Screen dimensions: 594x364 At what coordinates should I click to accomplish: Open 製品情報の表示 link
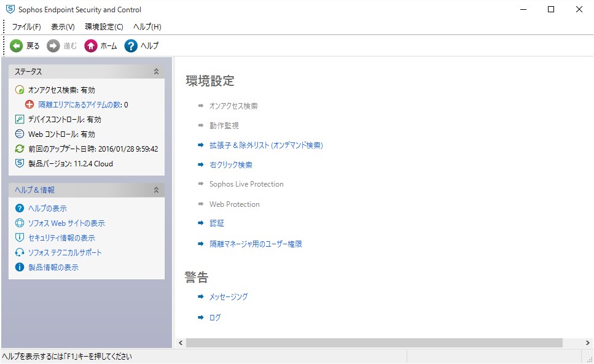[x=53, y=268]
